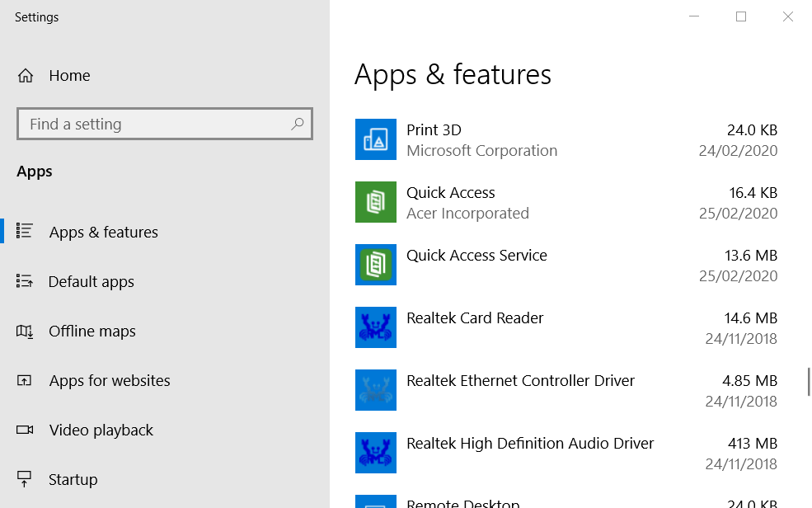Click the Microsoft Corporation publisher text

tap(482, 151)
